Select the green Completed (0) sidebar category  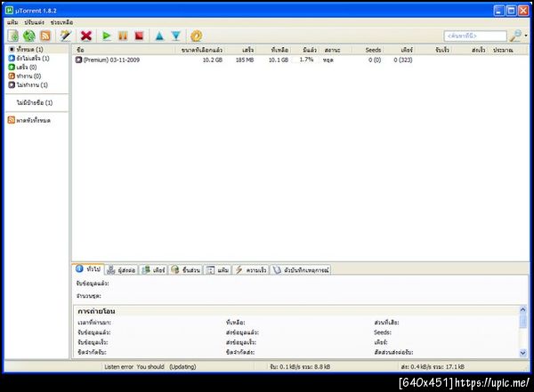coord(22,67)
